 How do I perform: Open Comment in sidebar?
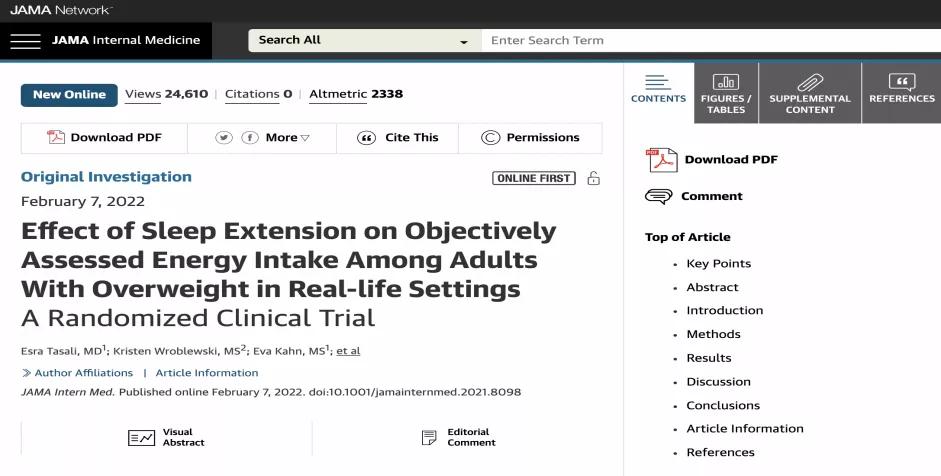tap(712, 196)
